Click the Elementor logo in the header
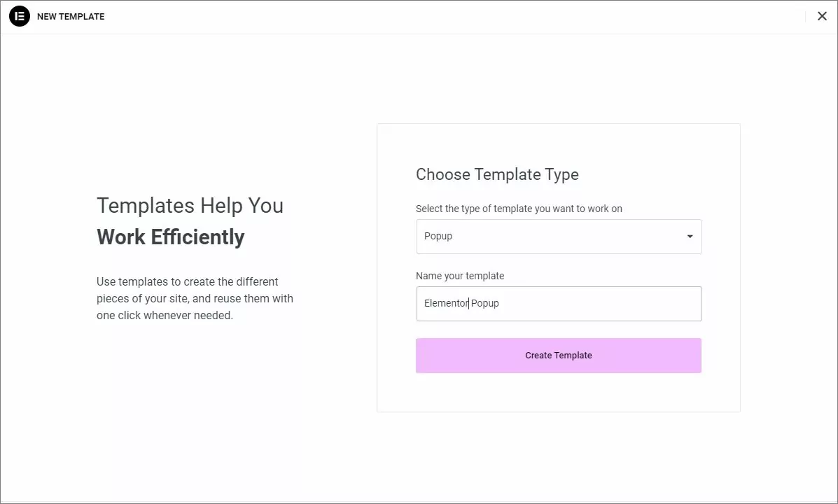 coord(19,15)
